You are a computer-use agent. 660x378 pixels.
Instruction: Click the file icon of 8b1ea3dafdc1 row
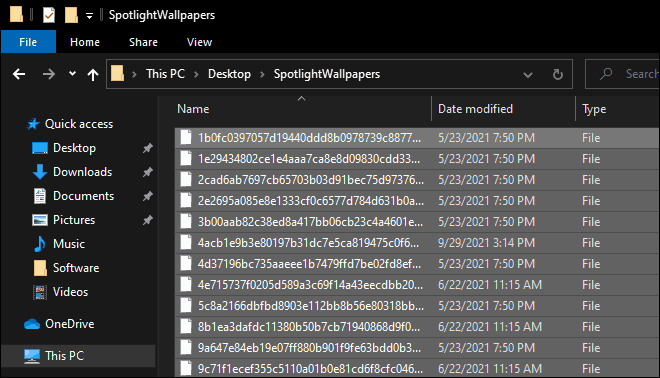pos(186,327)
